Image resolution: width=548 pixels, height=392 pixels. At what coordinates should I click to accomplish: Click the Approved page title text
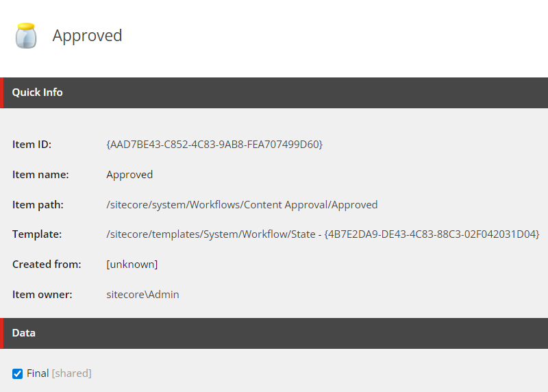88,36
